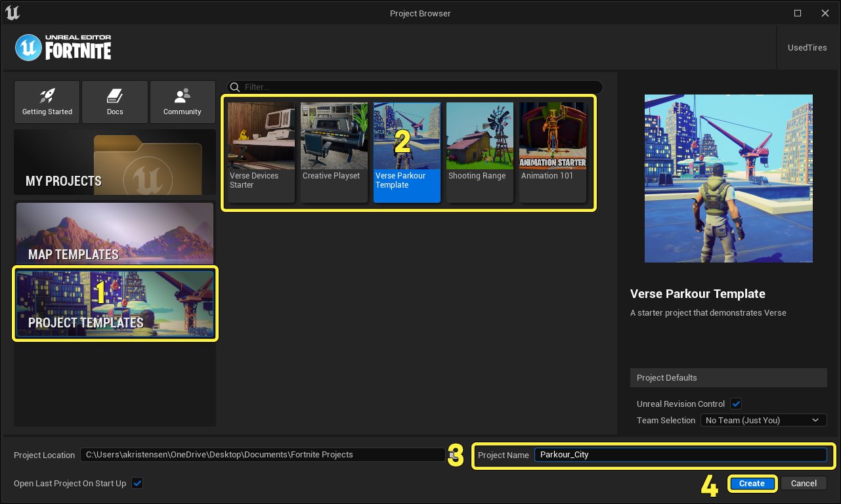Switch to the Map Templates category

(x=115, y=232)
